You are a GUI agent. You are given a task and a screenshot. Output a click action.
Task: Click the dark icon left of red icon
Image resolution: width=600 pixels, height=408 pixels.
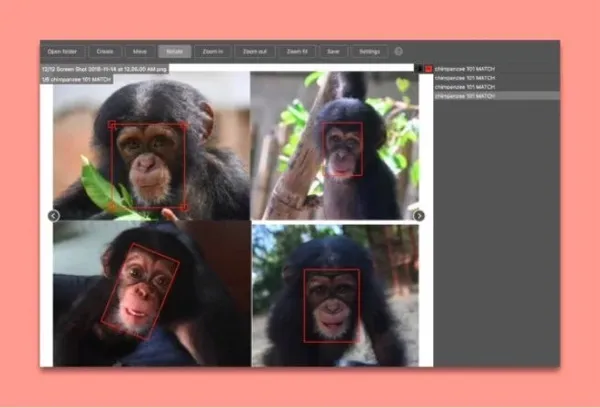420,69
